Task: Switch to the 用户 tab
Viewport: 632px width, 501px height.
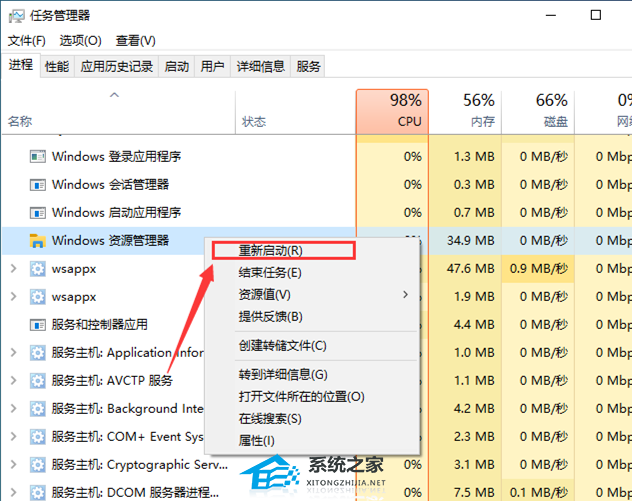Action: (212, 67)
